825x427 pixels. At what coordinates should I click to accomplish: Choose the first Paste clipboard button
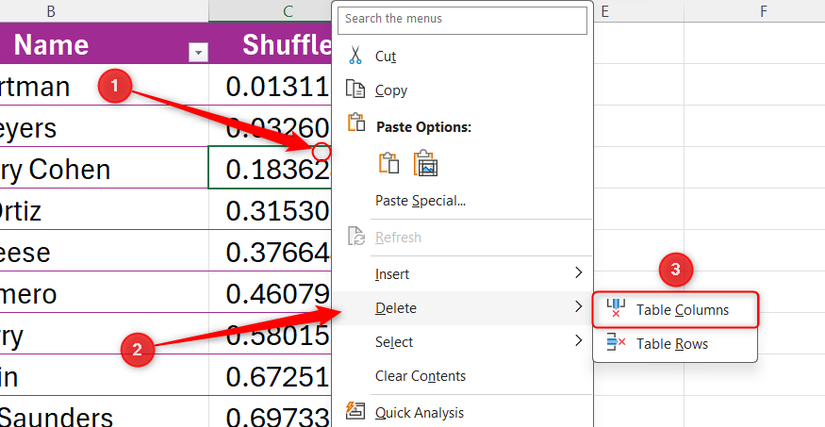coord(389,163)
